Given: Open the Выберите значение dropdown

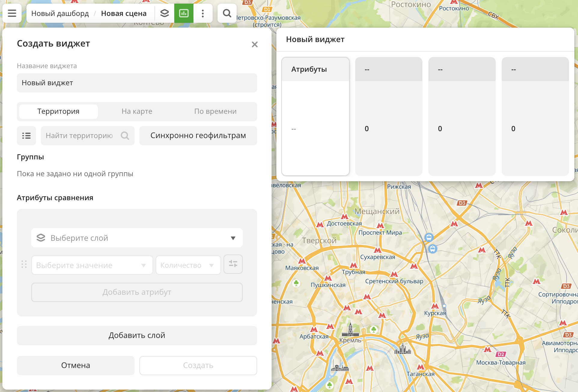Looking at the screenshot, I should pyautogui.click(x=92, y=265).
